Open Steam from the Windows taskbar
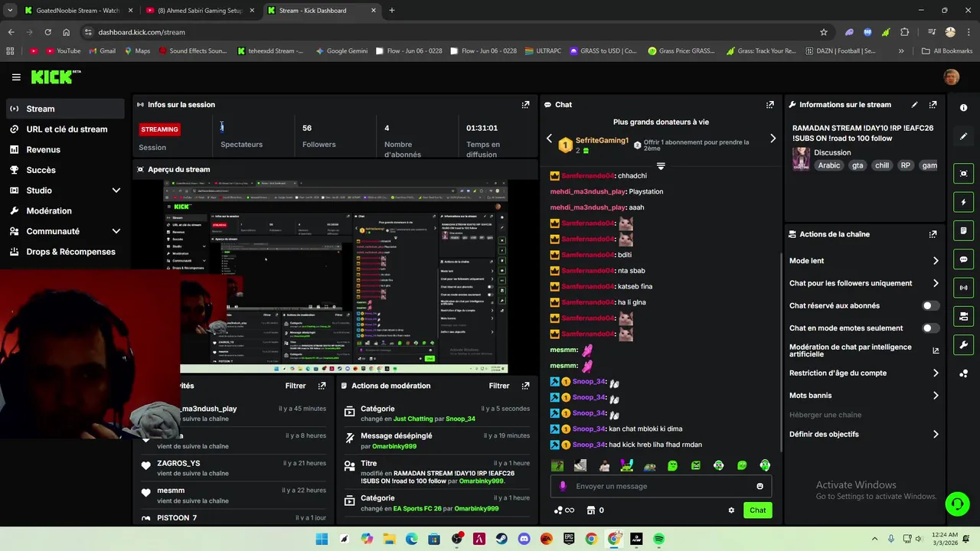This screenshot has height=551, width=980. (x=501, y=540)
